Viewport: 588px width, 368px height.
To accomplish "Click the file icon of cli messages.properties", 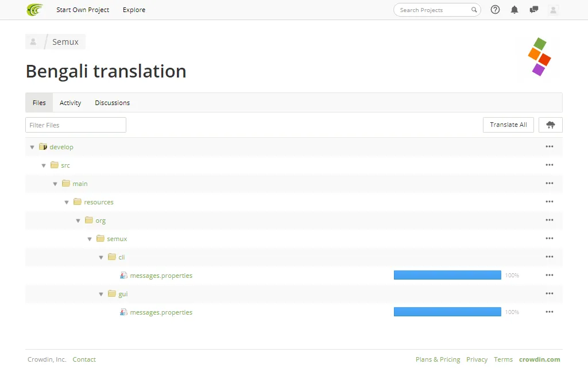I will [x=123, y=275].
